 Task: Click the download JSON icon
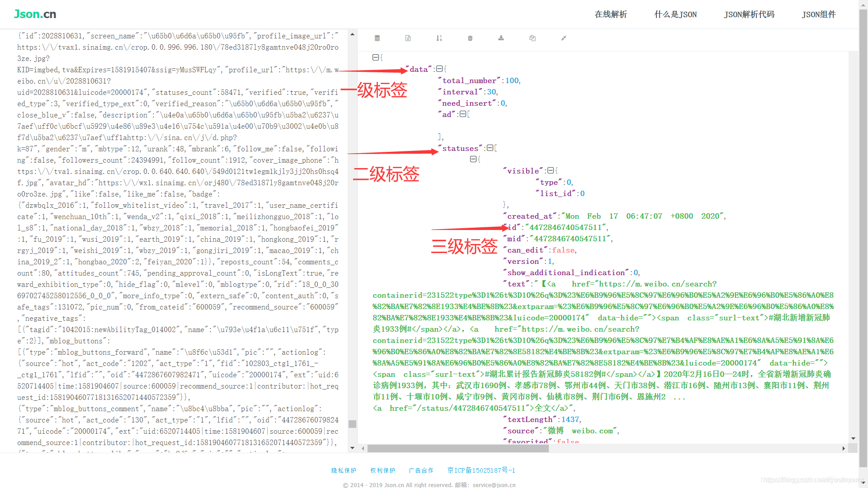[501, 38]
